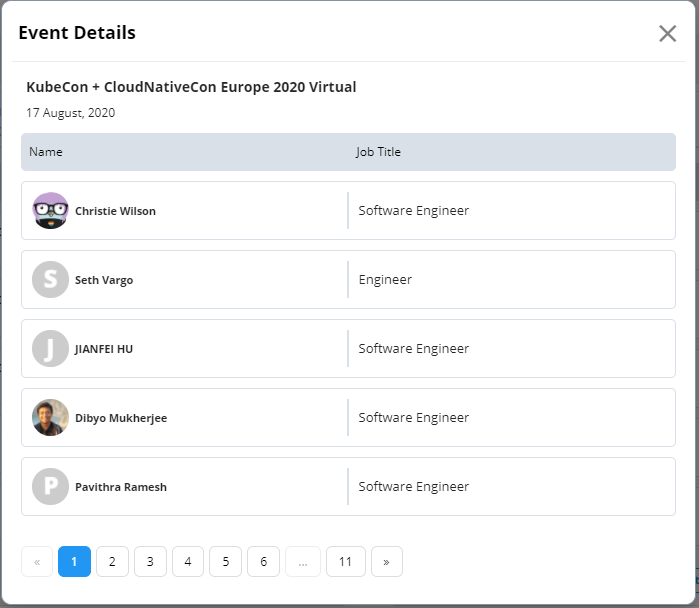The height and width of the screenshot is (608, 699).
Task: Jump to page 4
Action: click(x=188, y=562)
